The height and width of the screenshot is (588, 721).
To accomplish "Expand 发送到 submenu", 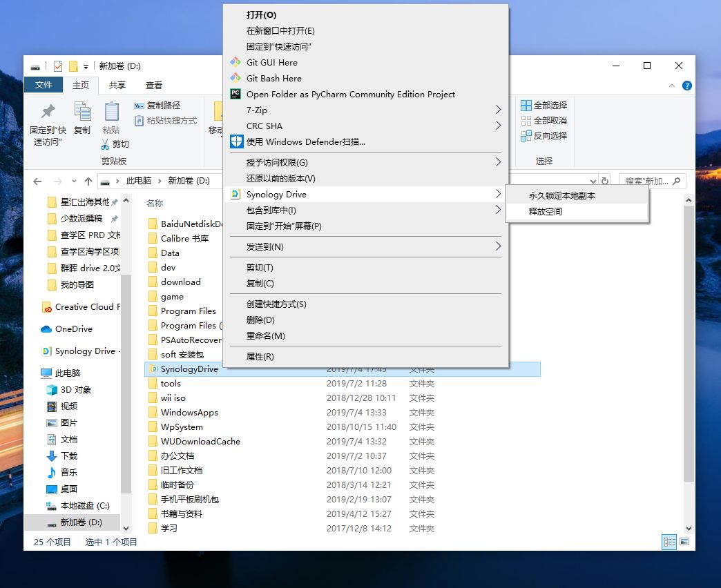I will [498, 246].
